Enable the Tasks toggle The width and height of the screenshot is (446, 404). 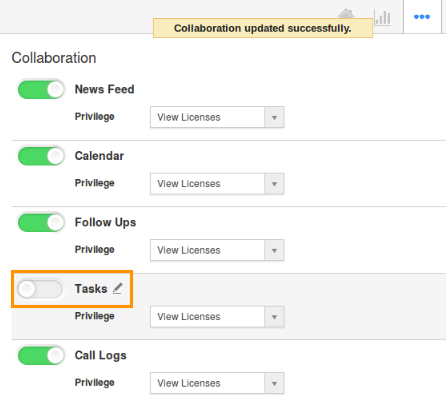[x=41, y=289]
